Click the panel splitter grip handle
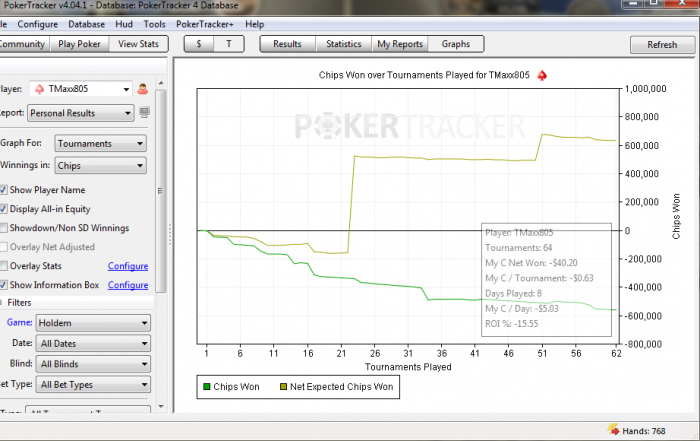 tap(170, 234)
